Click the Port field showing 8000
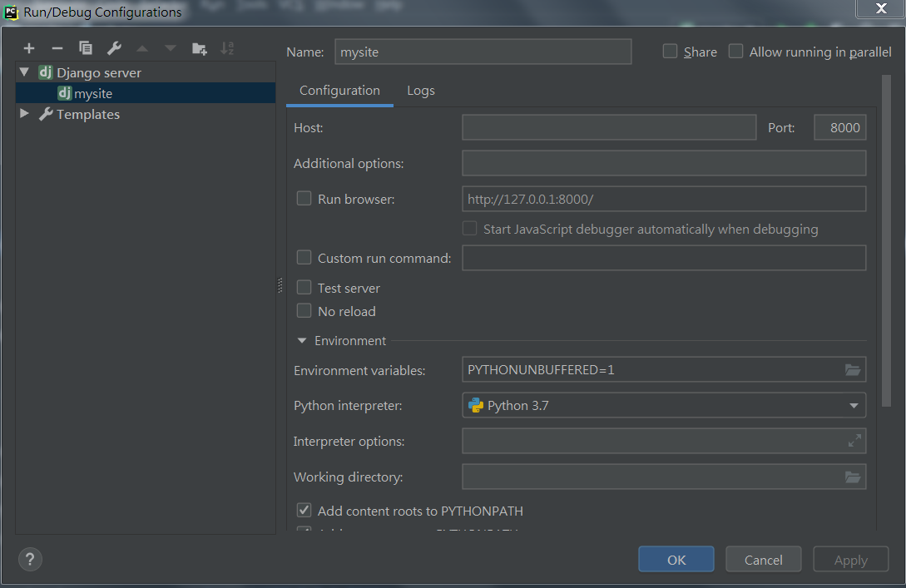The height and width of the screenshot is (588, 906). 840,127
